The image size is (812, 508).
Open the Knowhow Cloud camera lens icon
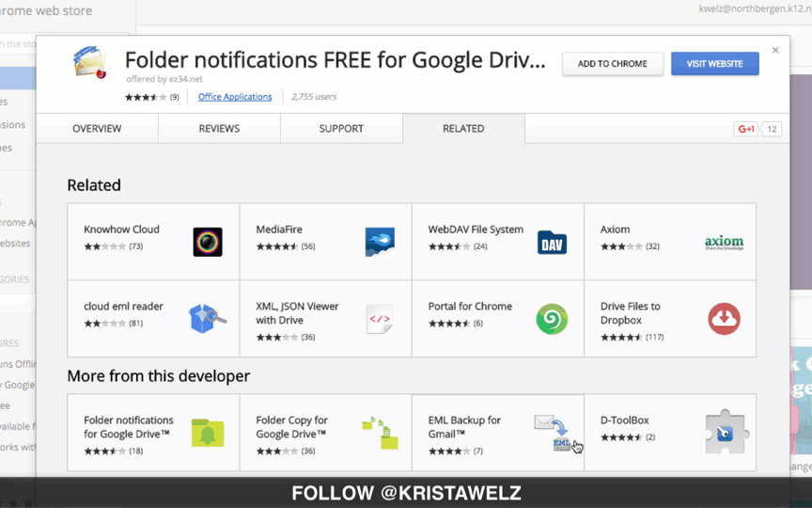point(208,242)
